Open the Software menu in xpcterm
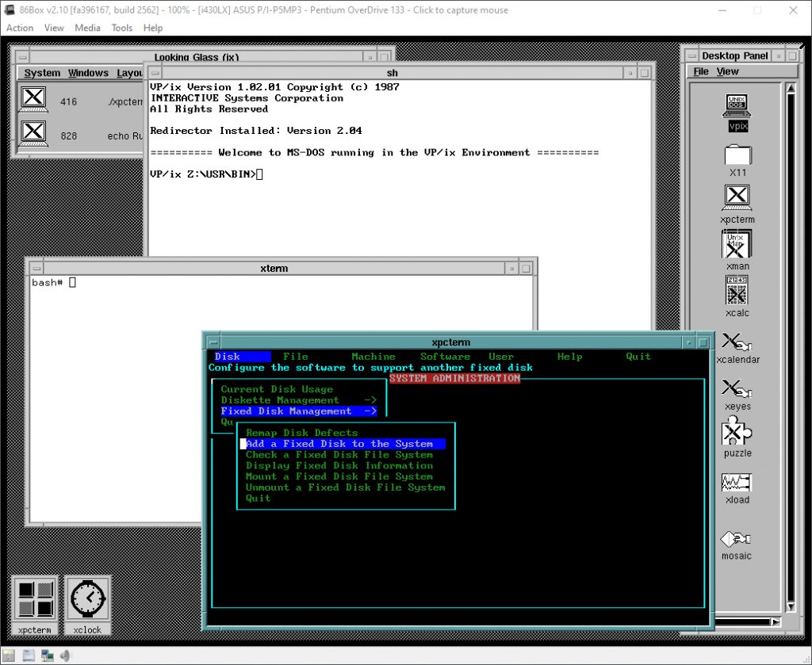Image resolution: width=812 pixels, height=665 pixels. coord(444,356)
